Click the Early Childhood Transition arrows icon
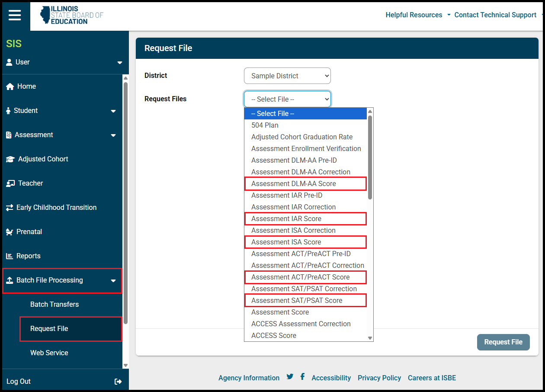 [x=10, y=208]
